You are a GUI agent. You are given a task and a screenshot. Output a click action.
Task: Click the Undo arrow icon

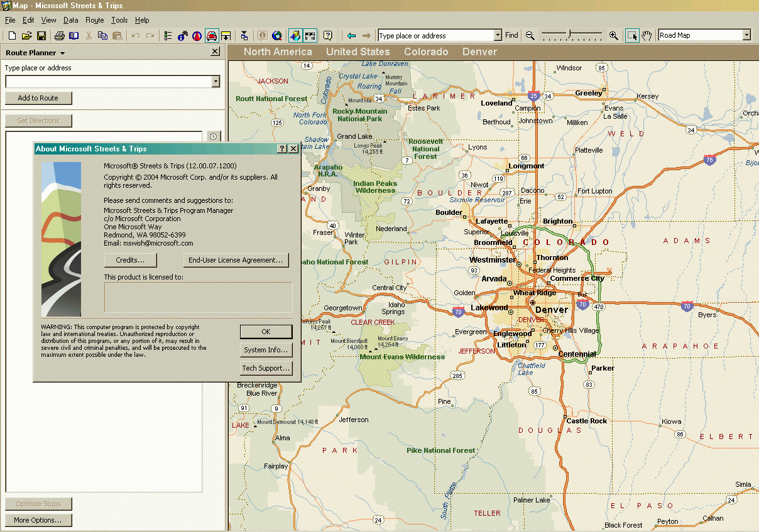pos(136,36)
